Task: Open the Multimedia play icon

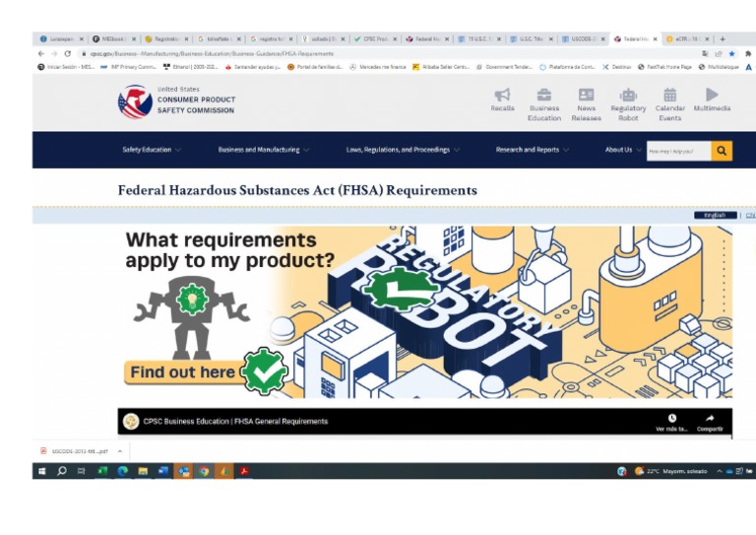Action: [x=712, y=95]
